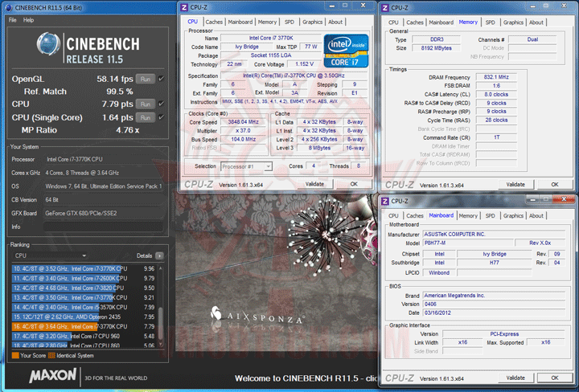Click OK in the Memory window
Viewport: 579px width, 392px height.
click(555, 185)
